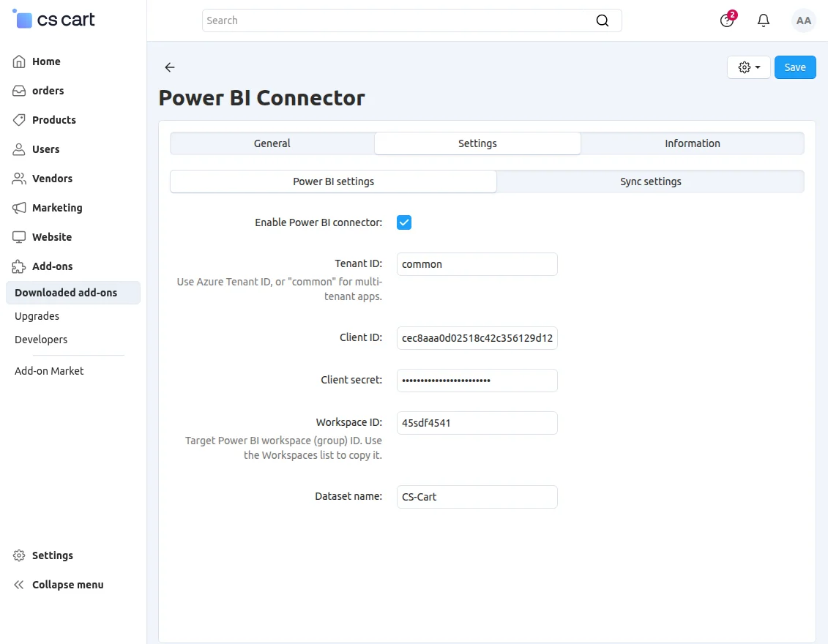
Task: Click the Dataset name field
Action: point(477,497)
